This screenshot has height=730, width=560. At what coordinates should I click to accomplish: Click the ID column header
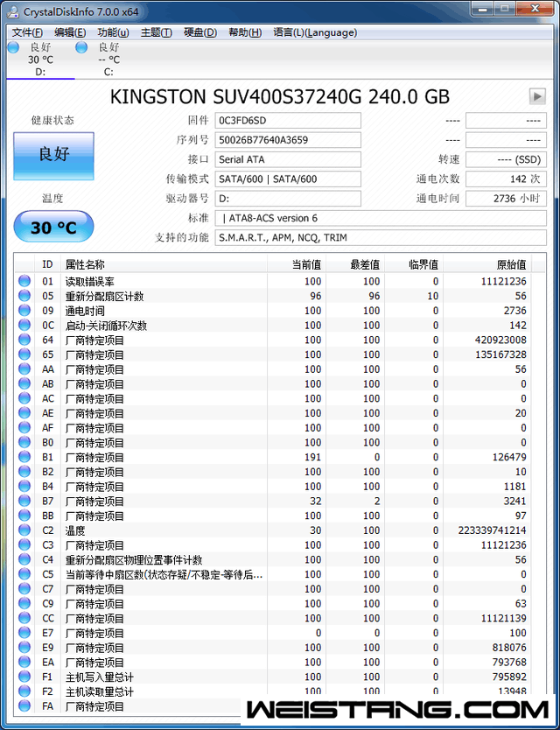47,264
